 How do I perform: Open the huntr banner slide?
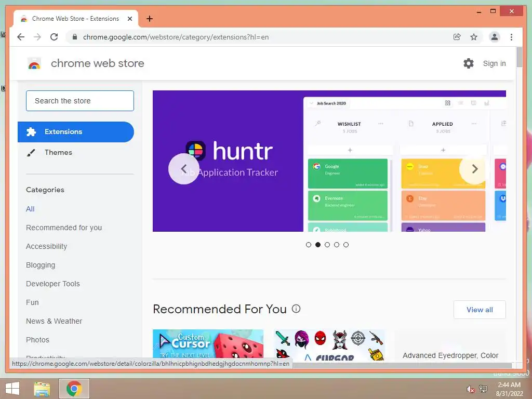329,161
